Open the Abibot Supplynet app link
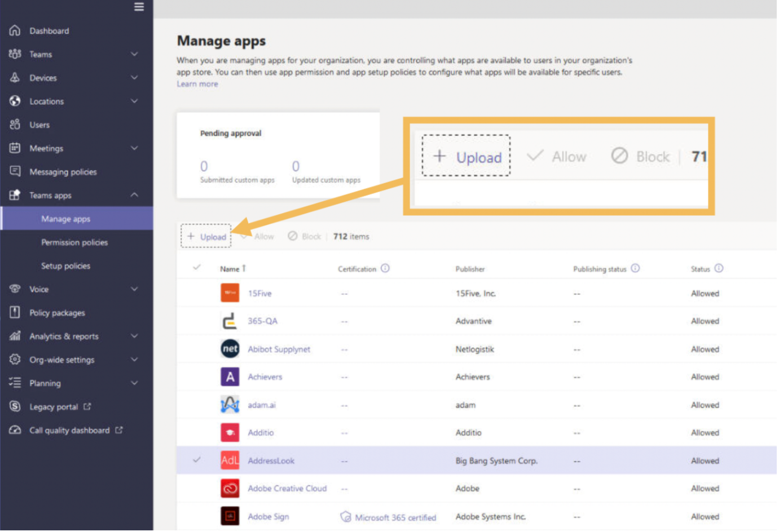The width and height of the screenshot is (779, 532). point(279,349)
